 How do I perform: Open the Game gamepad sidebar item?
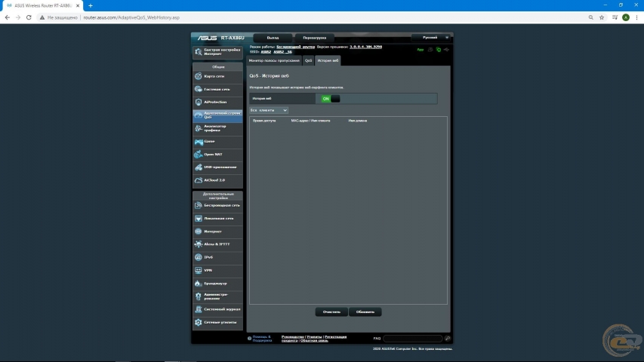tap(217, 142)
